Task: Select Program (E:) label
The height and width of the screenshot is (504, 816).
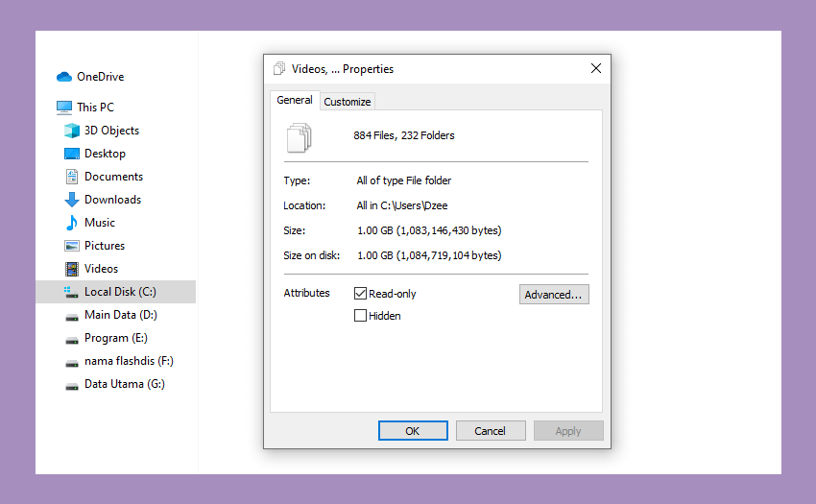Action: [116, 338]
